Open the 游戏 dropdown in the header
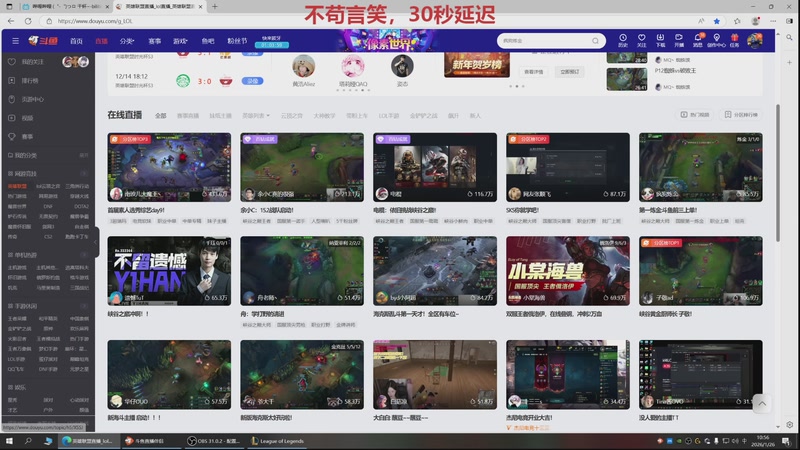 click(180, 41)
